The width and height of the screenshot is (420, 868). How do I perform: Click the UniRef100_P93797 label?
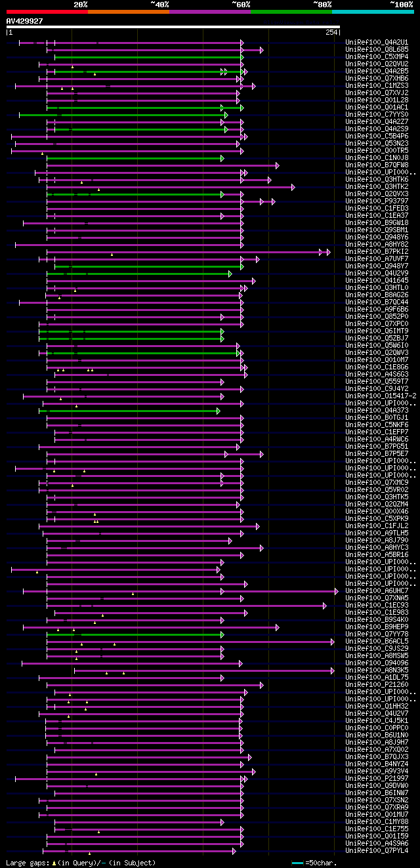(x=377, y=201)
